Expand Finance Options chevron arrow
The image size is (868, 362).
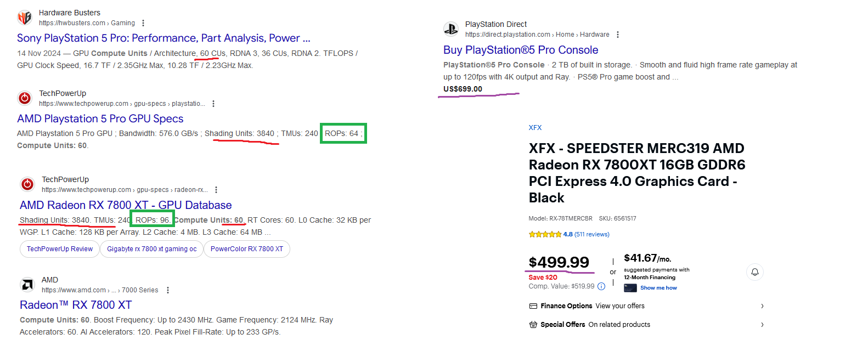[x=762, y=306]
